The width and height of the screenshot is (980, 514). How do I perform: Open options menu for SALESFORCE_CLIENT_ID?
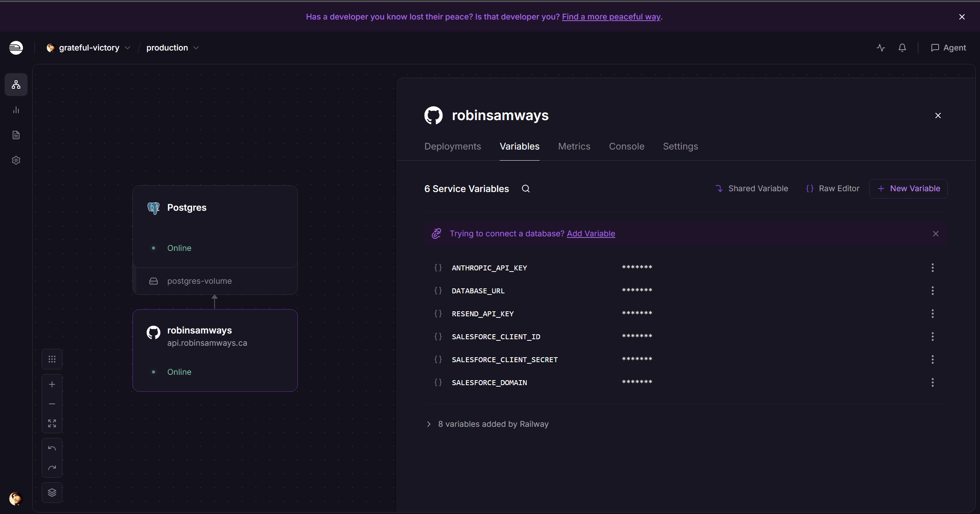(933, 337)
